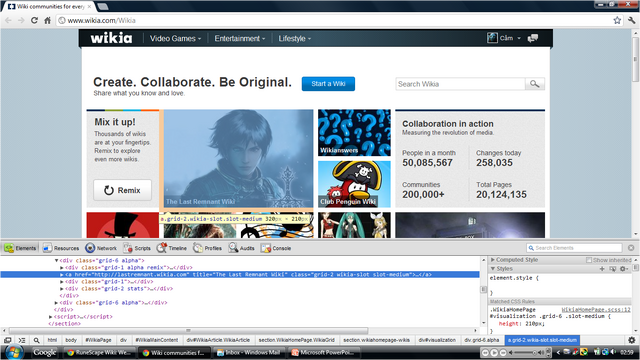Expand the selected lastremnant anchor node
Image resolution: width=640 pixels, height=360 pixels.
(62, 275)
